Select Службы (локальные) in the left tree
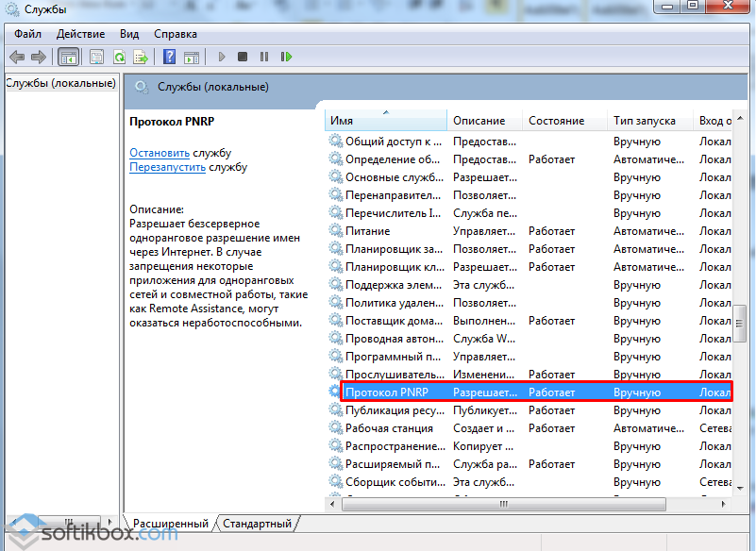The height and width of the screenshot is (551, 756). [x=60, y=83]
